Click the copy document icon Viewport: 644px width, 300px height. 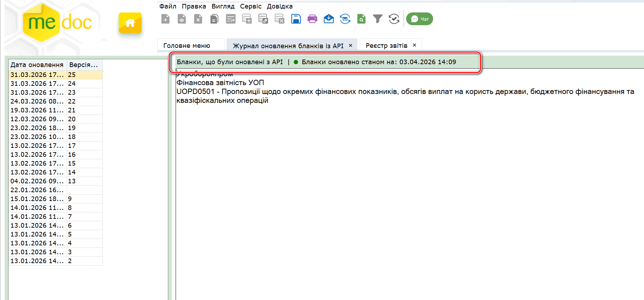[x=214, y=19]
